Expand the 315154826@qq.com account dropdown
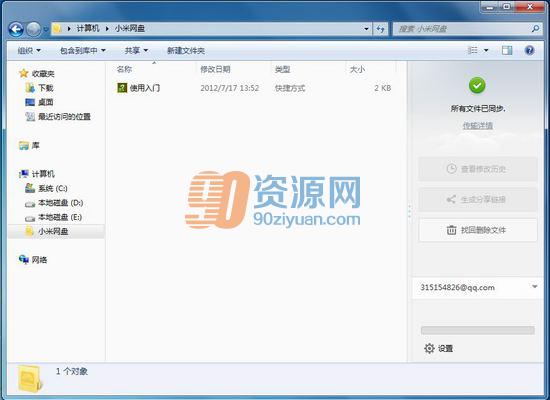This screenshot has width=550, height=400. [535, 287]
